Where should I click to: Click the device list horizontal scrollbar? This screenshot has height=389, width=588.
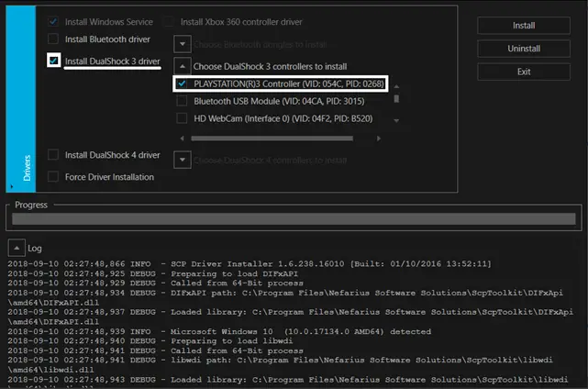(272, 139)
